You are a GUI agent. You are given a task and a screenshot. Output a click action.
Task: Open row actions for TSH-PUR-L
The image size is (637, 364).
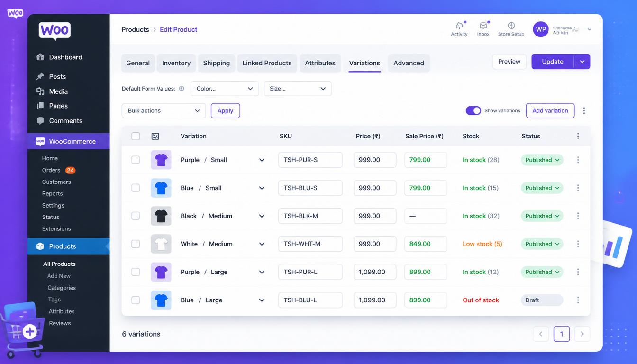[x=578, y=272]
